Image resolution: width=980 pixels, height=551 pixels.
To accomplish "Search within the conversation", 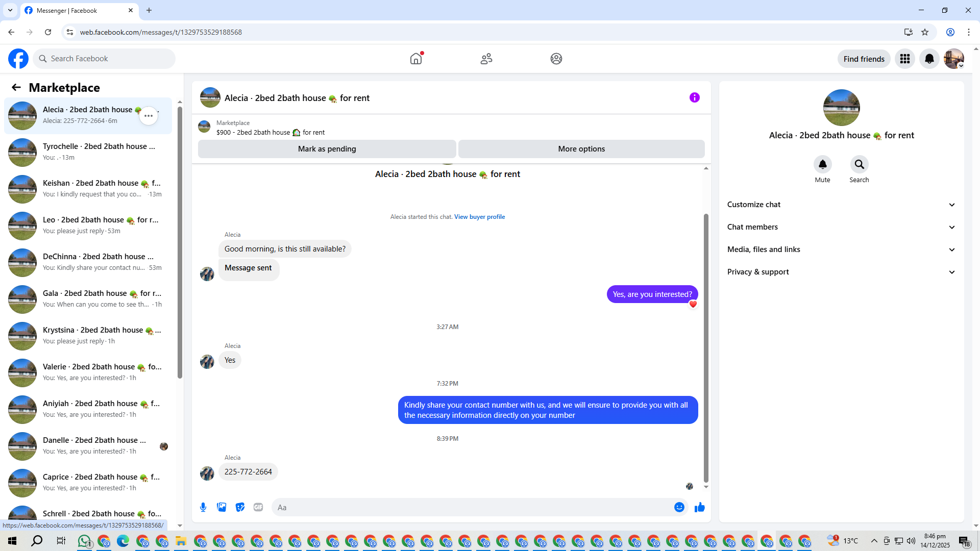I will click(x=859, y=164).
